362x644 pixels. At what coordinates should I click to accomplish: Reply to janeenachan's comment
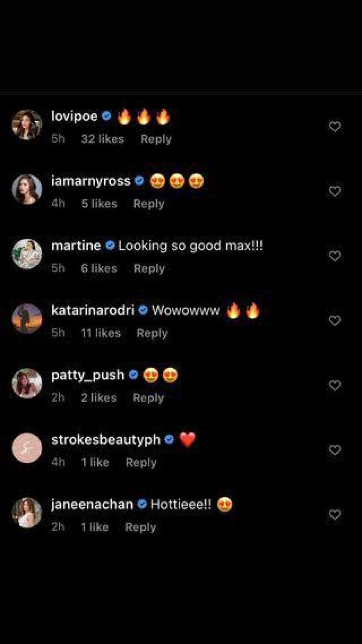[x=141, y=528]
